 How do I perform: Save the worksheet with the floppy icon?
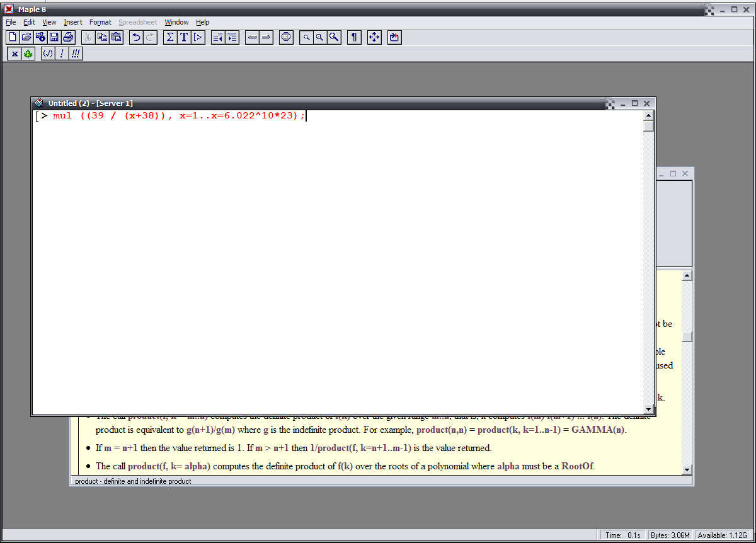pos(54,38)
